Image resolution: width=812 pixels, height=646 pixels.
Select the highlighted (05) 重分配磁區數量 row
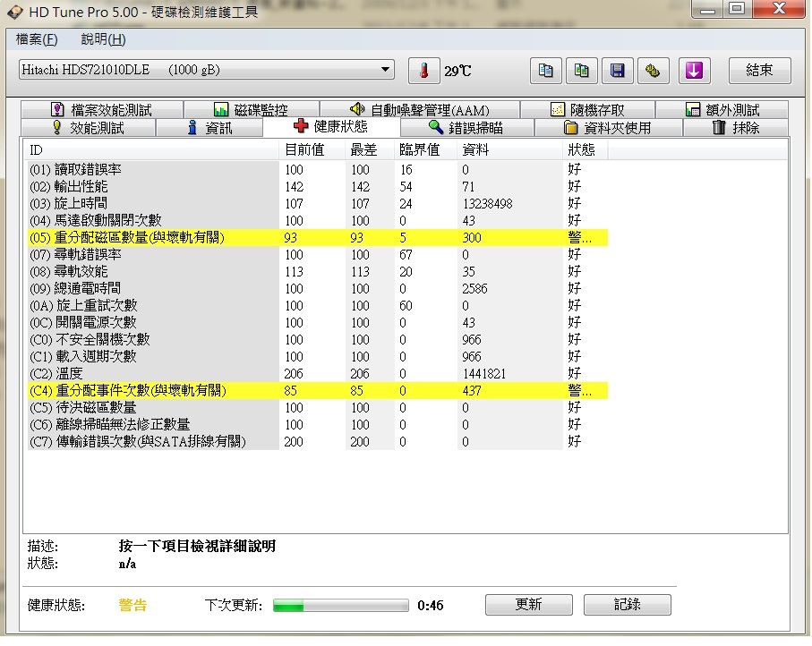(x=318, y=238)
